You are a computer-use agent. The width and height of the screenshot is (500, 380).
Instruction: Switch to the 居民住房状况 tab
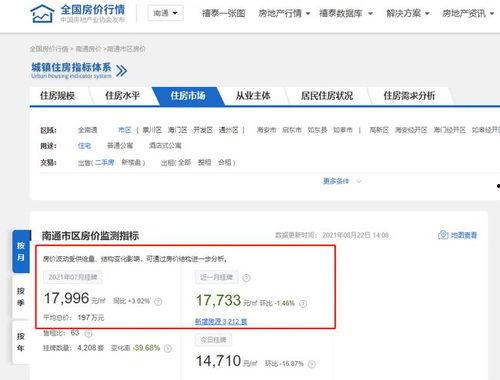pyautogui.click(x=327, y=96)
